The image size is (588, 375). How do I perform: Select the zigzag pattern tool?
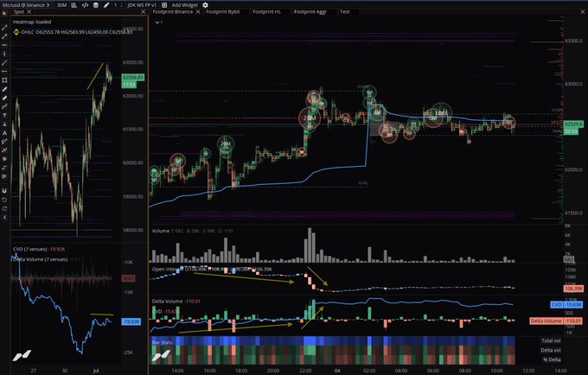click(4, 150)
